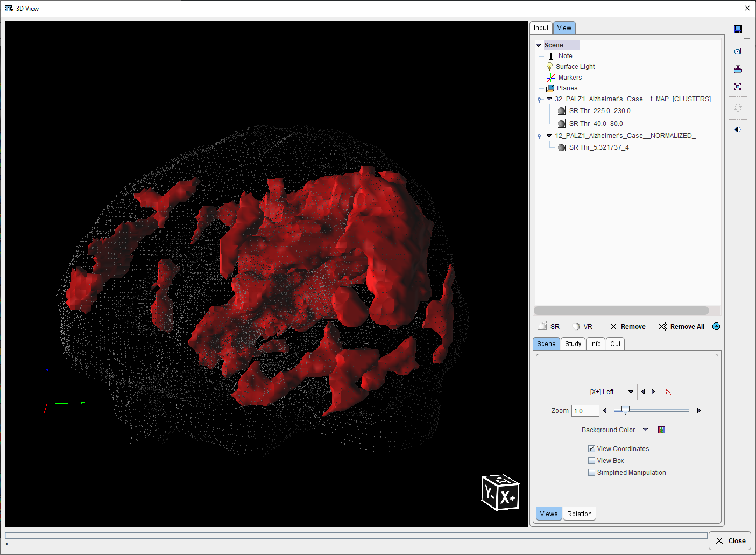Click the small dash below save icon
756x555 pixels.
[746, 38]
